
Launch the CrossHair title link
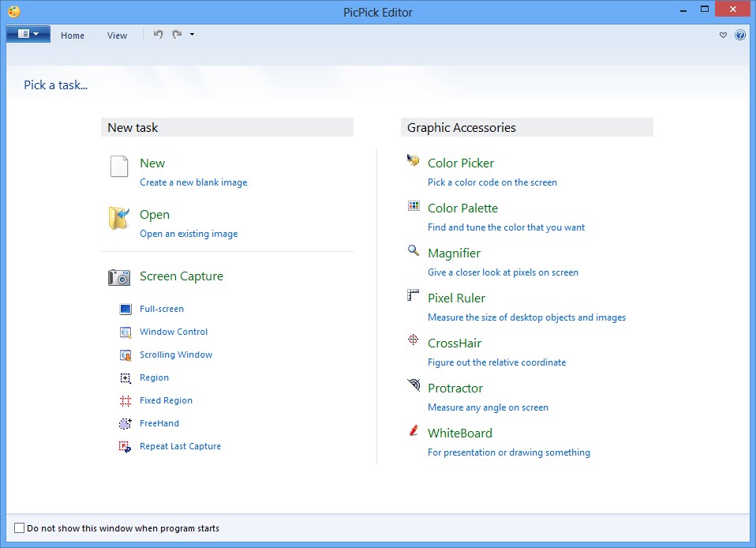[455, 343]
